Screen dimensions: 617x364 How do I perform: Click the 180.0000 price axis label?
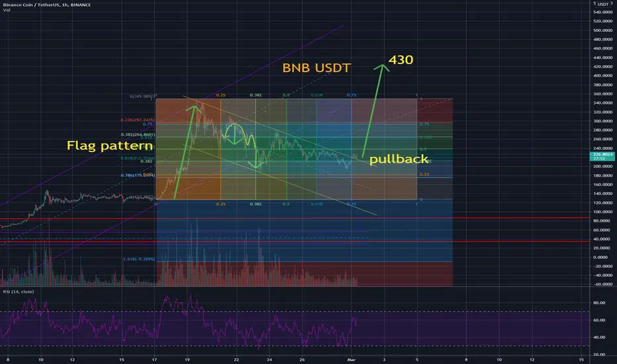[x=602, y=175]
